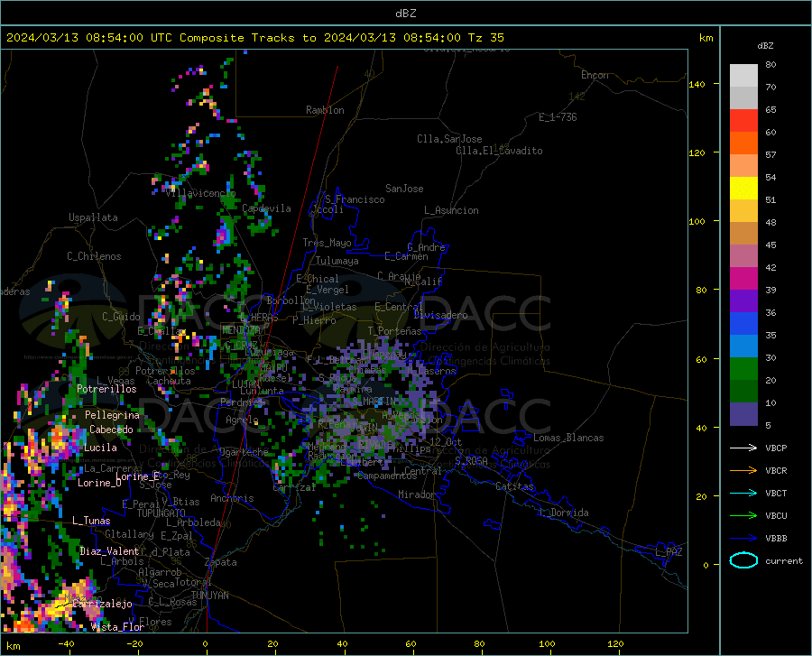Click the 'Mirador' map label
812x656 pixels.
pos(417,495)
